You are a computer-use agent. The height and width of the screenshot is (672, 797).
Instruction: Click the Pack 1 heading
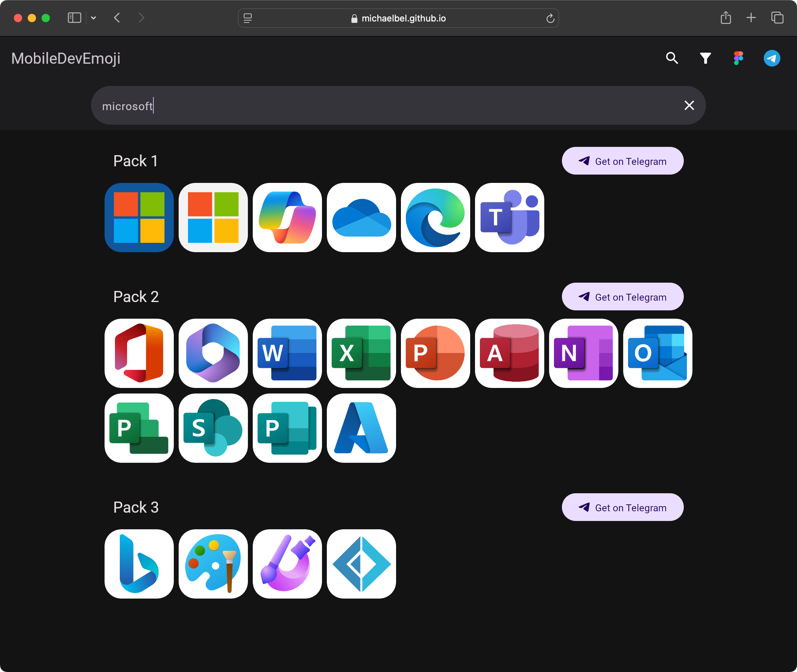[x=136, y=161]
